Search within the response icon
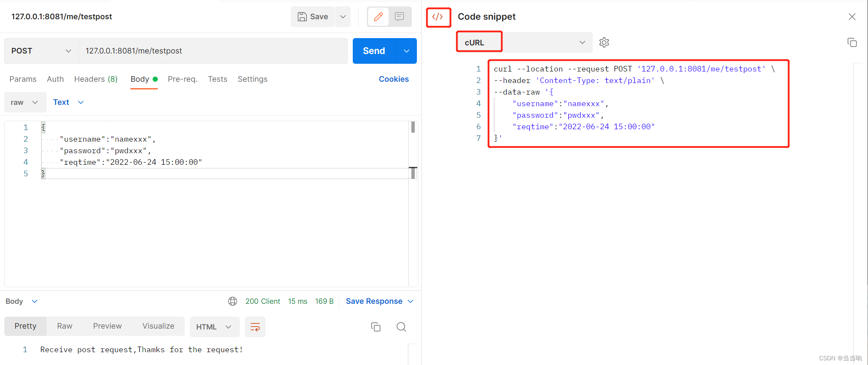 [401, 327]
